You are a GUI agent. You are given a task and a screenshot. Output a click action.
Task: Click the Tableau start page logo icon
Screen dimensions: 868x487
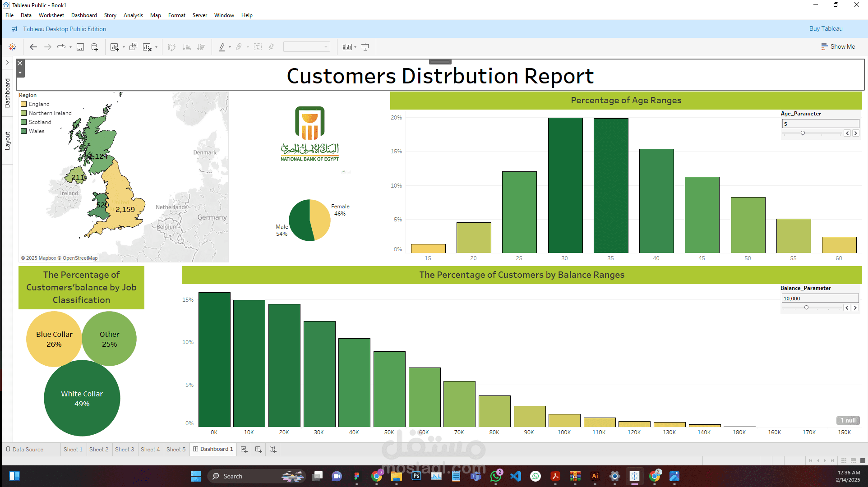[13, 47]
